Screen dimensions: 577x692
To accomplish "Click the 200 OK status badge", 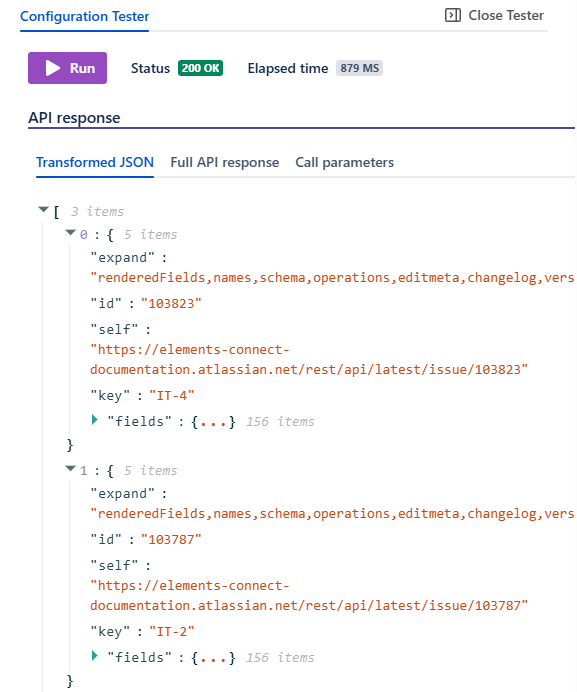I will click(200, 68).
